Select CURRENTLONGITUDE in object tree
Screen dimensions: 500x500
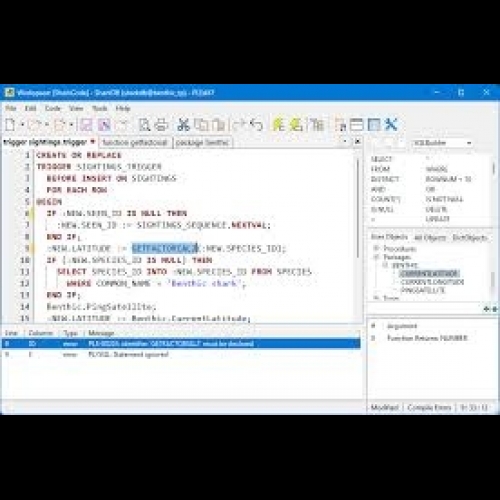click(x=432, y=282)
